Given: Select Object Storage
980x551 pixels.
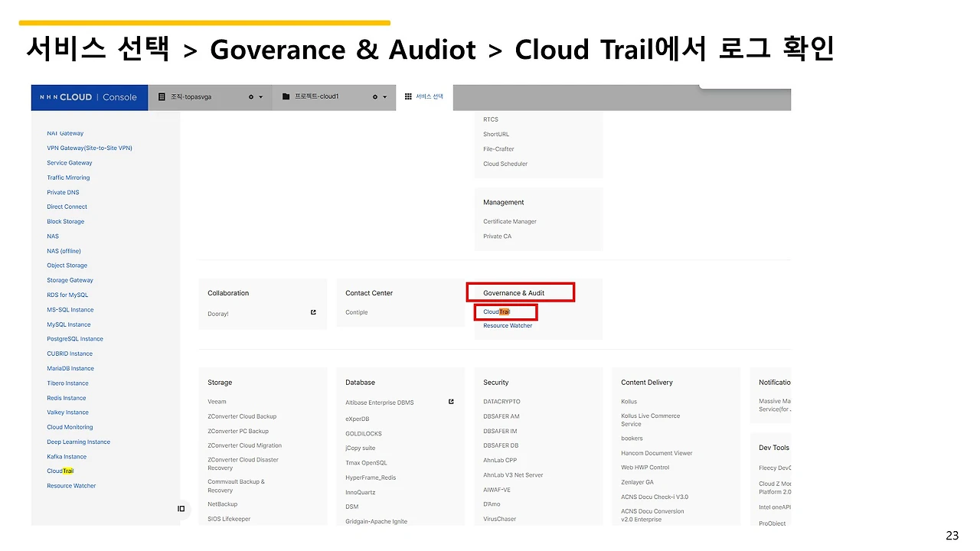Looking at the screenshot, I should coord(67,266).
